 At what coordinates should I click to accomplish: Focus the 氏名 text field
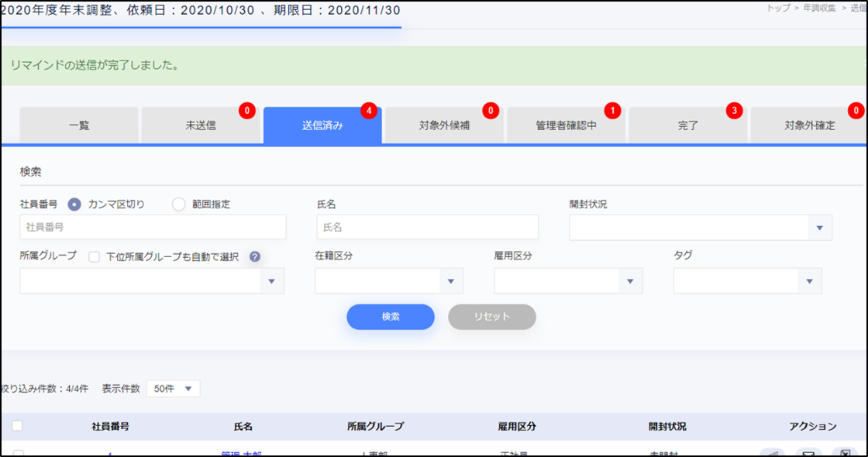click(427, 227)
